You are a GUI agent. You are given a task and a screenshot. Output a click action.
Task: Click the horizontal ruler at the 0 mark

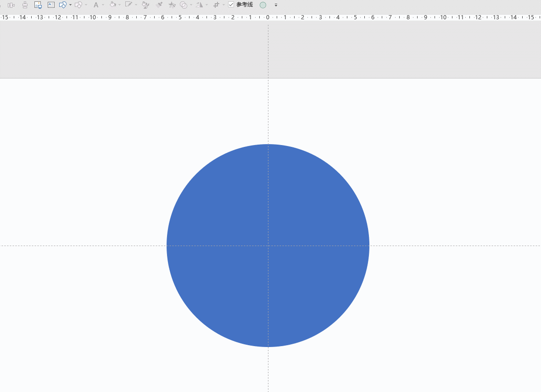[268, 17]
